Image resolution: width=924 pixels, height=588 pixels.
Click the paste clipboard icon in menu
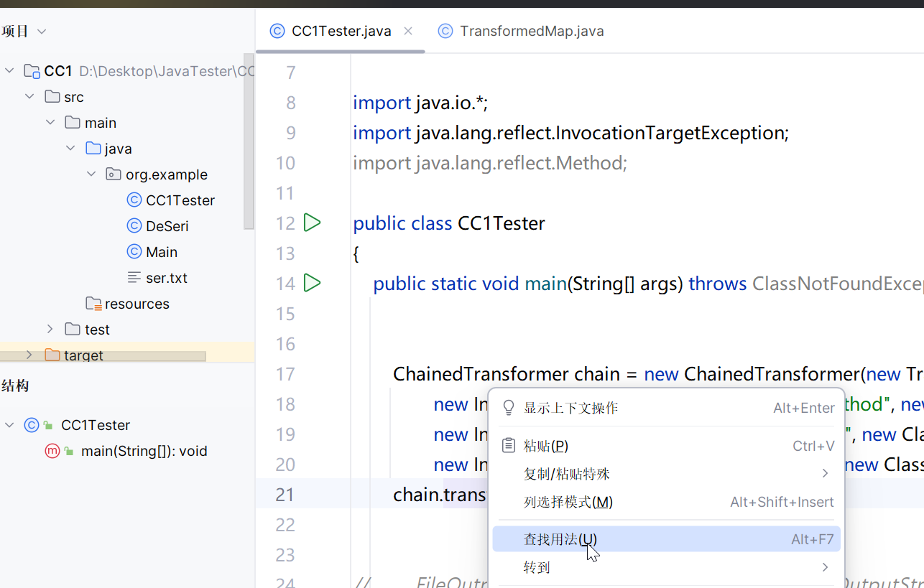click(509, 446)
